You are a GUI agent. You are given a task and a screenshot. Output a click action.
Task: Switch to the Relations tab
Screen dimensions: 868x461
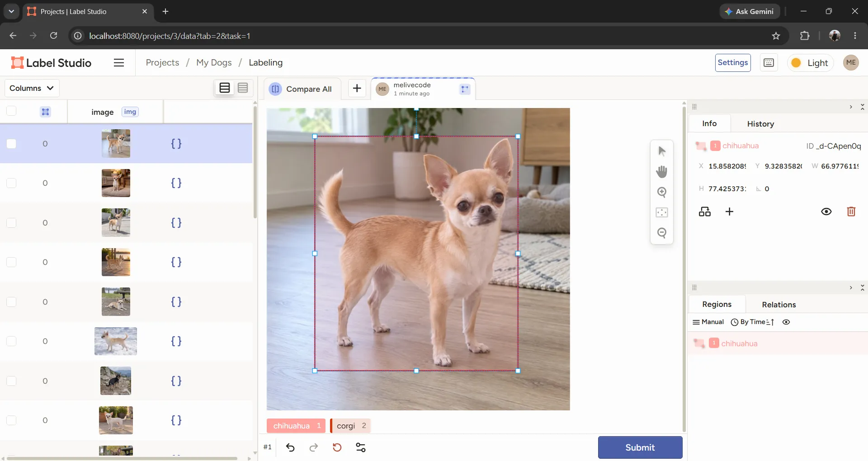(778, 305)
